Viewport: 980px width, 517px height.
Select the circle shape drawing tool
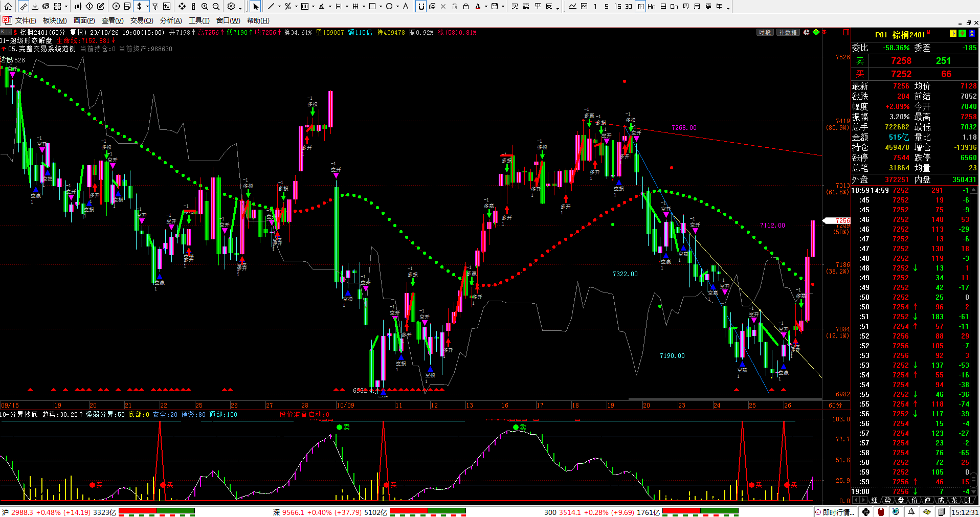[389, 6]
